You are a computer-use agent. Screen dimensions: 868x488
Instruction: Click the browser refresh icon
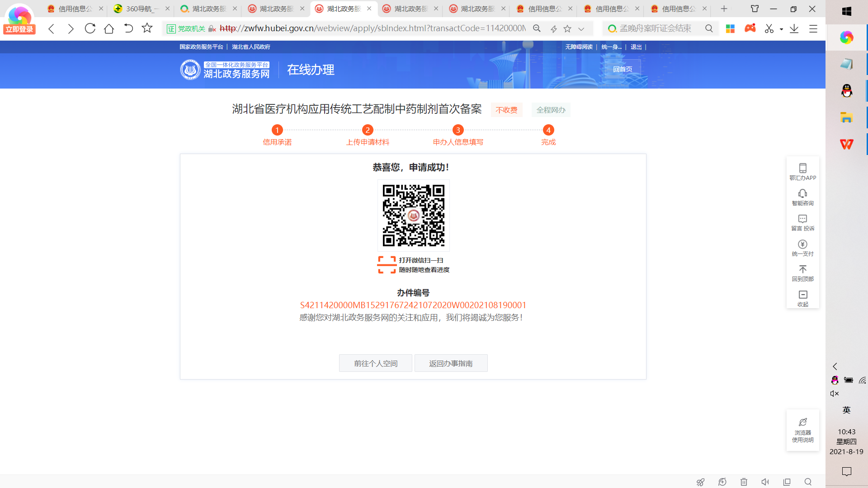coord(90,28)
